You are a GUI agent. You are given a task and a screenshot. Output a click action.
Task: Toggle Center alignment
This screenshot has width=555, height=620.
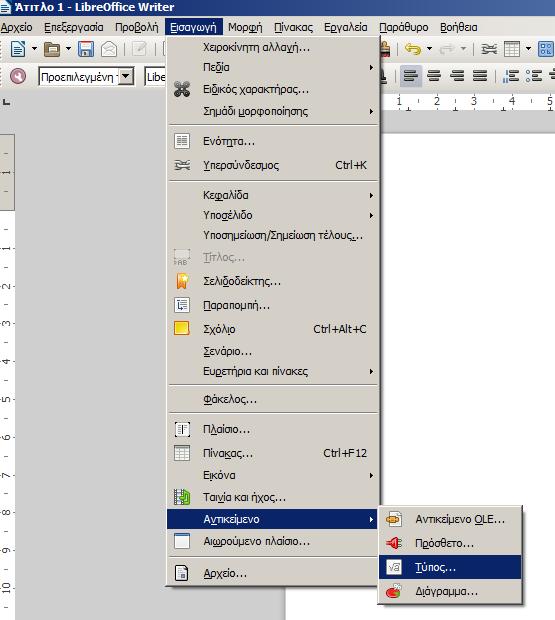[434, 76]
